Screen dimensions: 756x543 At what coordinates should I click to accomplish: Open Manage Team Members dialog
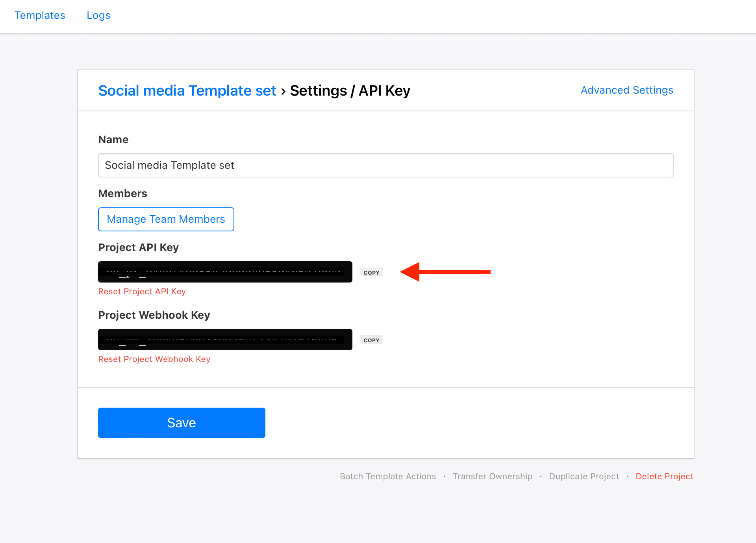165,219
